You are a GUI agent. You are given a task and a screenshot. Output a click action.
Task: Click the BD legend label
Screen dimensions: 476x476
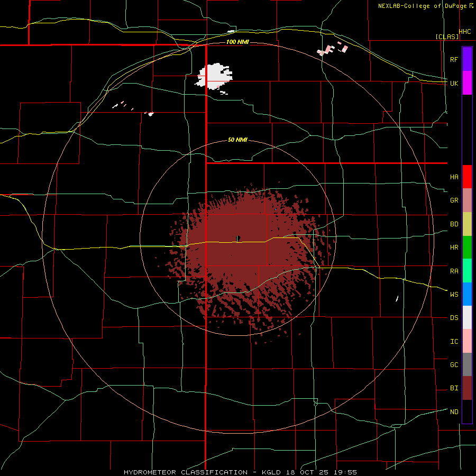click(x=454, y=224)
